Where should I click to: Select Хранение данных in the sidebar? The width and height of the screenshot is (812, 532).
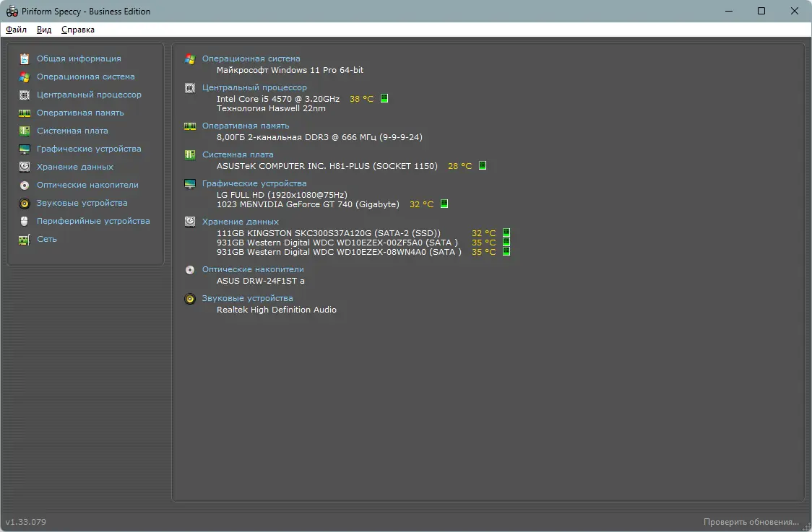tap(75, 167)
